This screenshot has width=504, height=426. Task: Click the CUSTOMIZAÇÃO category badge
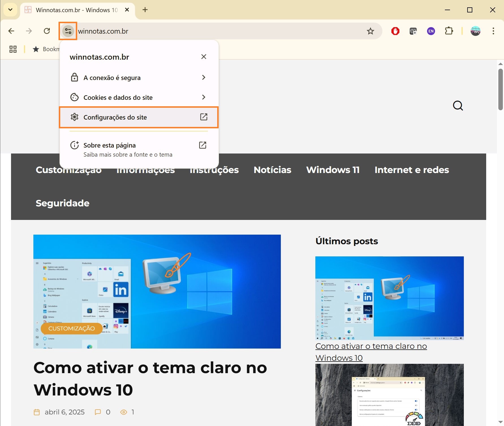pos(72,328)
